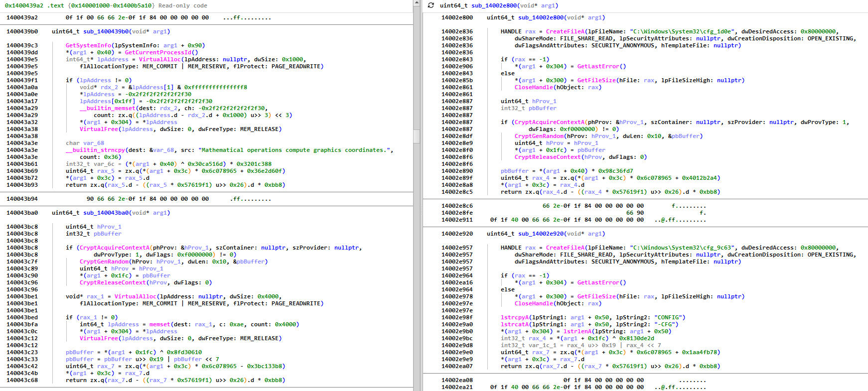Viewport: 868px width, 391px height.
Task: Click GetFileSize in sub_14002e800
Action: click(x=596, y=80)
